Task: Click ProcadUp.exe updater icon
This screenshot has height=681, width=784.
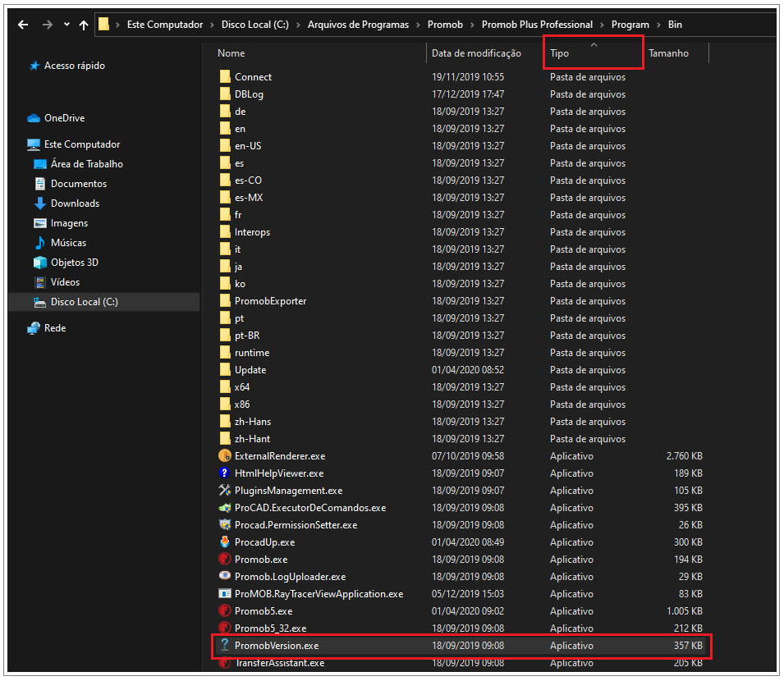Action: 225,542
